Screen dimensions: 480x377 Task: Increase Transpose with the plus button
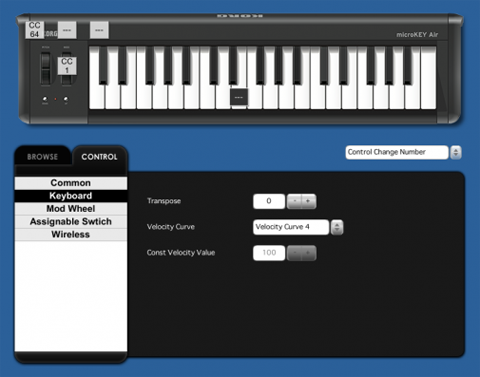[x=308, y=201]
